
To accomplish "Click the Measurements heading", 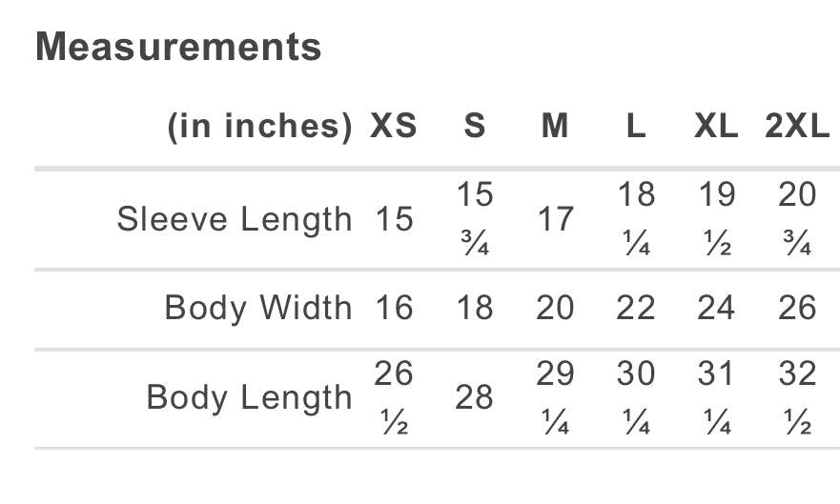I will [x=178, y=47].
